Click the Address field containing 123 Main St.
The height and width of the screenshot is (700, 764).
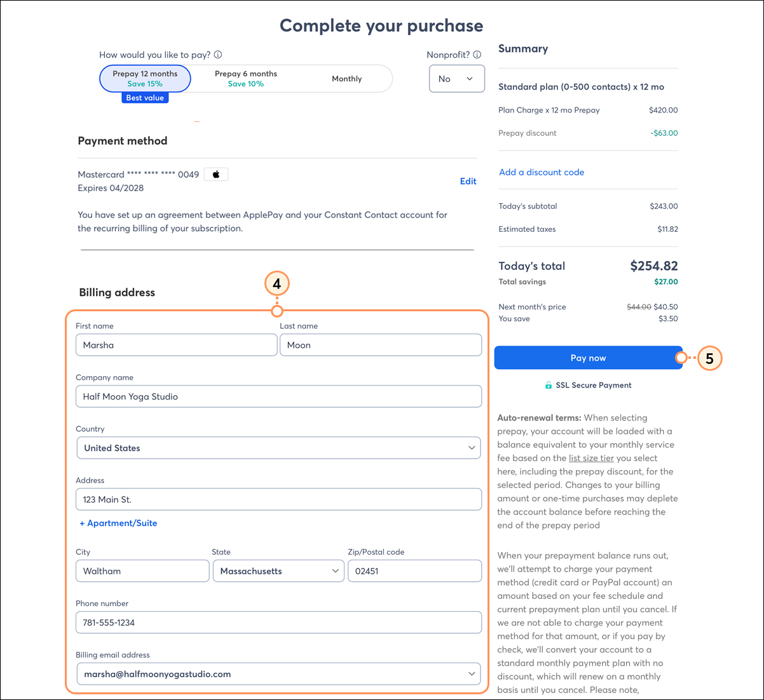tap(278, 499)
